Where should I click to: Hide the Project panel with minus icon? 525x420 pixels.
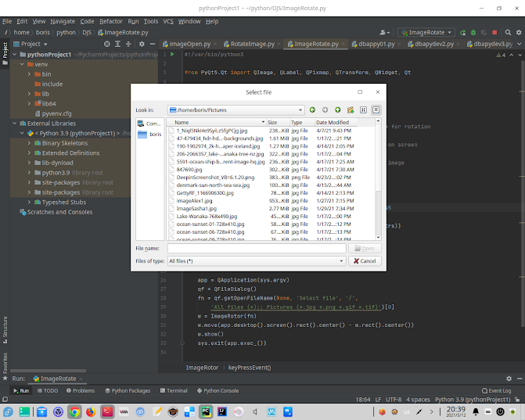[x=153, y=44]
